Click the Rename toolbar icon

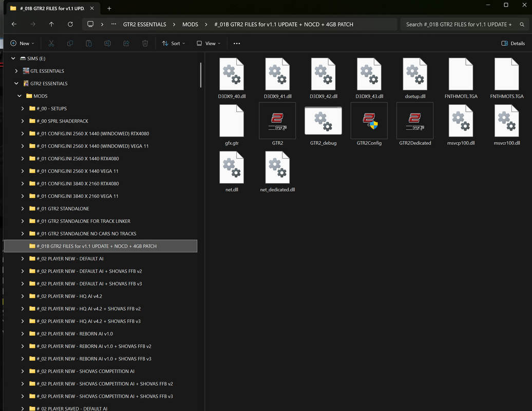tap(107, 44)
